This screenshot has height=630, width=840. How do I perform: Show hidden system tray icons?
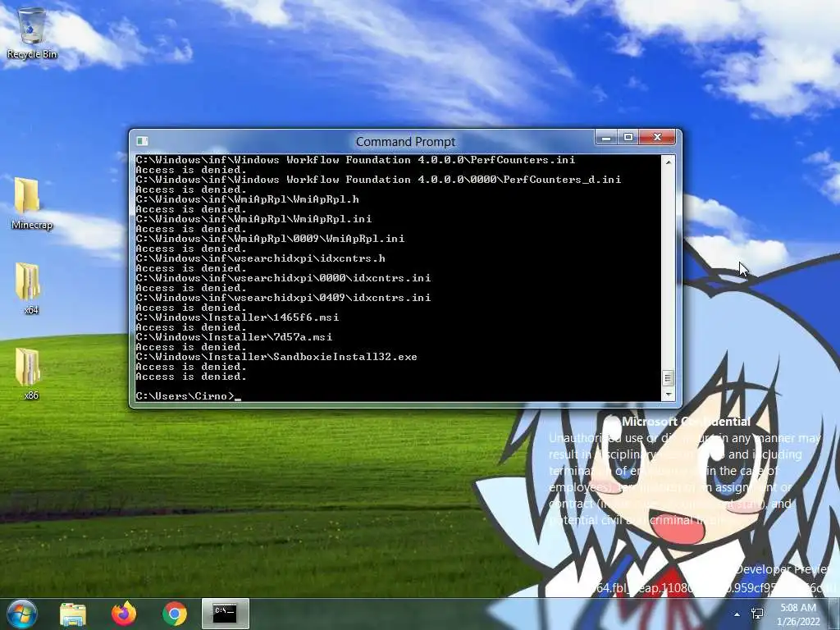click(x=737, y=614)
